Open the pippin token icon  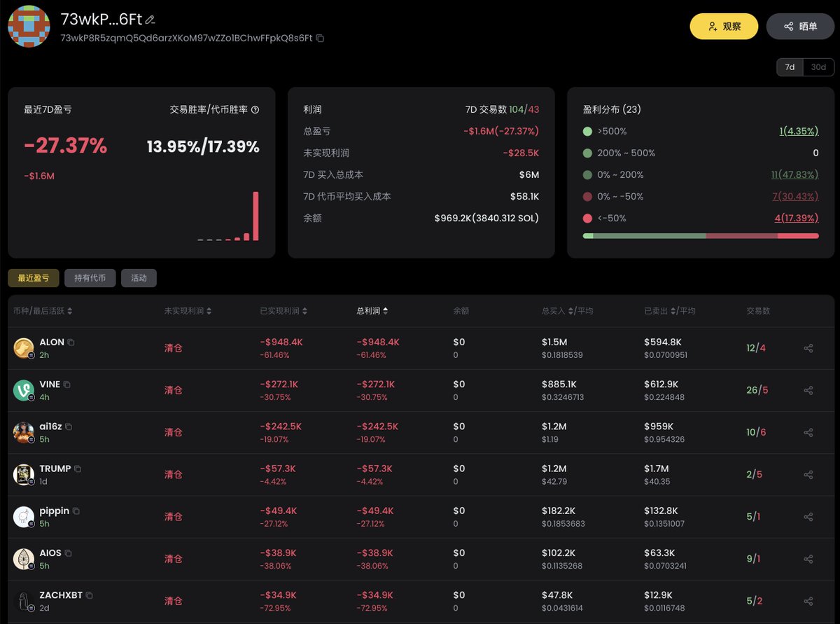(24, 516)
